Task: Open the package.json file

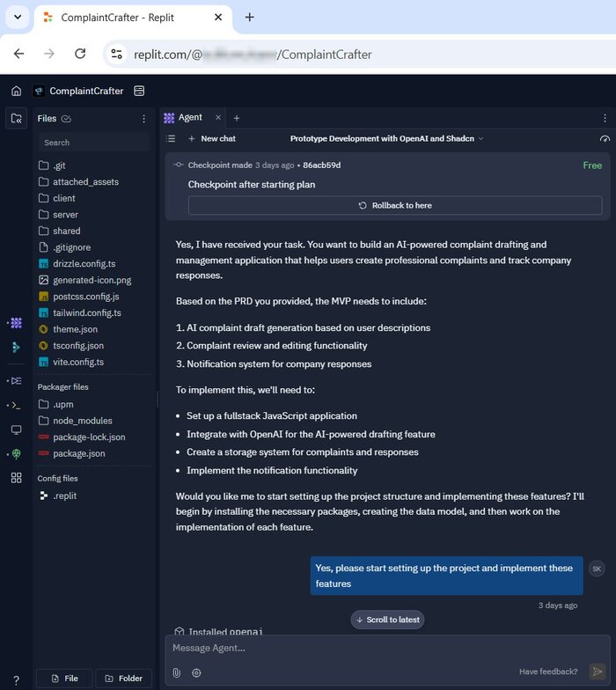Action: tap(78, 453)
